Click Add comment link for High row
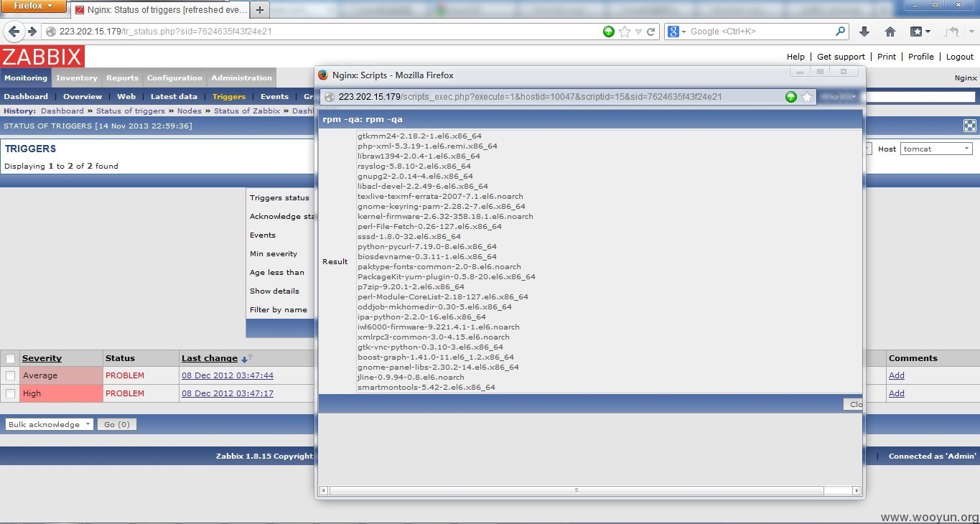Viewport: 980px width, 524px height. tap(897, 393)
